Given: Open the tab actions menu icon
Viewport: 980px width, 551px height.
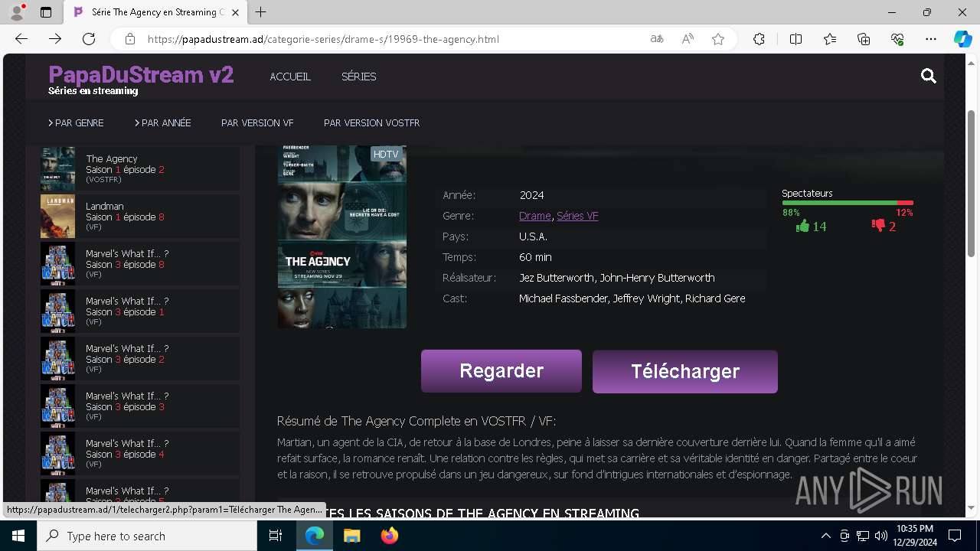Looking at the screenshot, I should coord(46,12).
